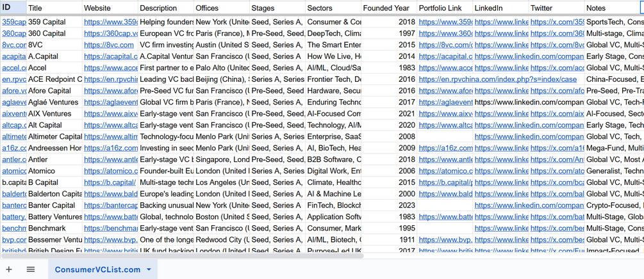Open the atomico website link

(111, 171)
